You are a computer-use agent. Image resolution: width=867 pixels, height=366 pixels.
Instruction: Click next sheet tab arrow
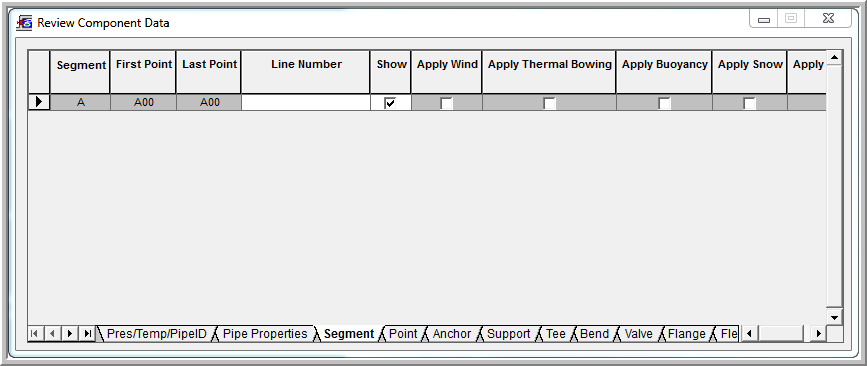click(x=70, y=333)
